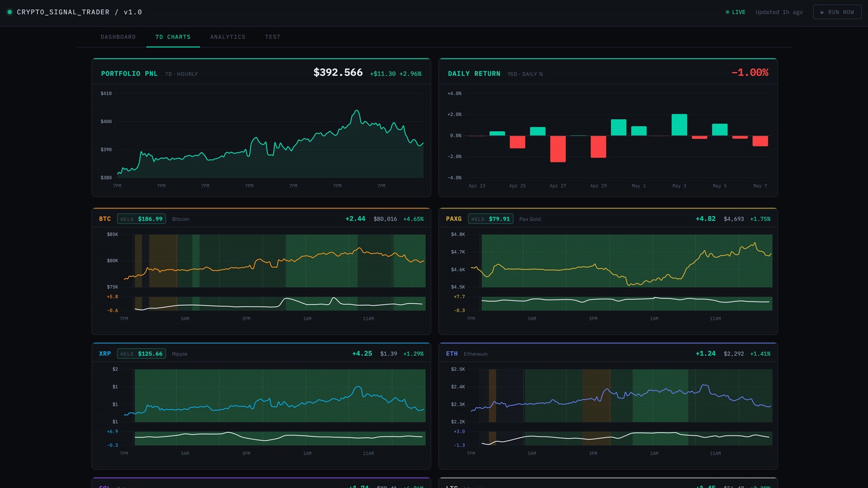Select the 7D CHARTS tab
Screen dimensions: 868x488
tap(173, 37)
